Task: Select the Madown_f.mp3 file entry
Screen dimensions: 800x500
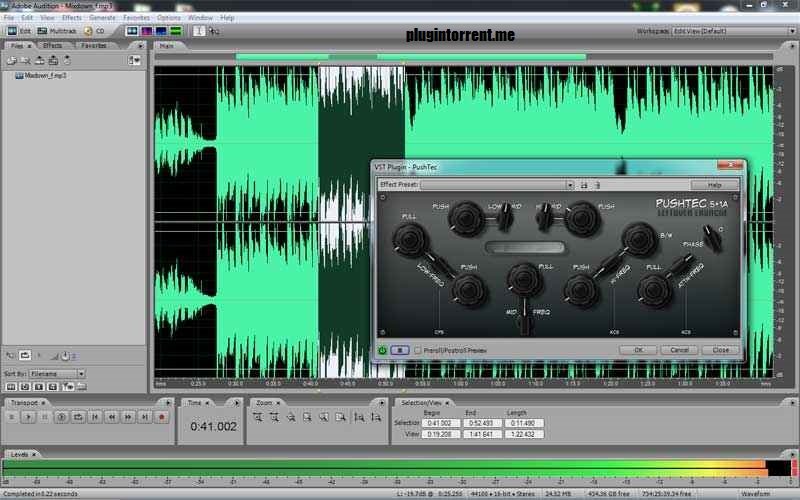Action: (x=41, y=76)
